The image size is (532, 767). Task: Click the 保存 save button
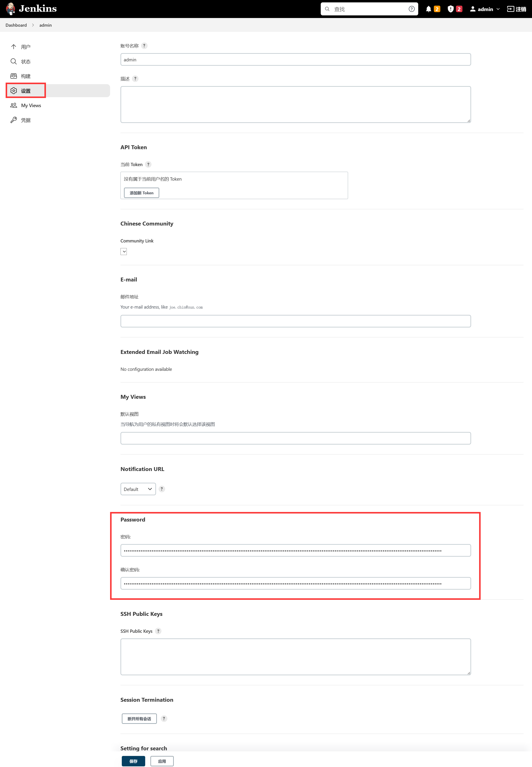133,761
